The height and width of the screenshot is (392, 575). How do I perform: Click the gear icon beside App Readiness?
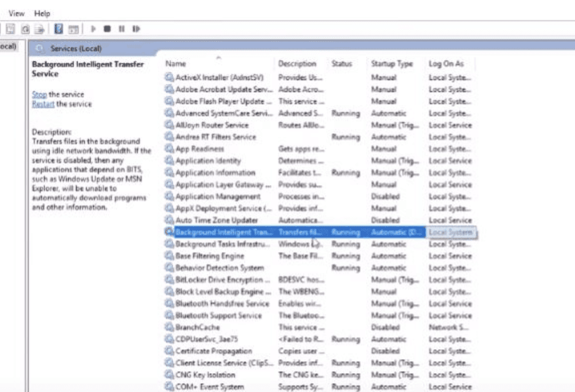pos(169,149)
